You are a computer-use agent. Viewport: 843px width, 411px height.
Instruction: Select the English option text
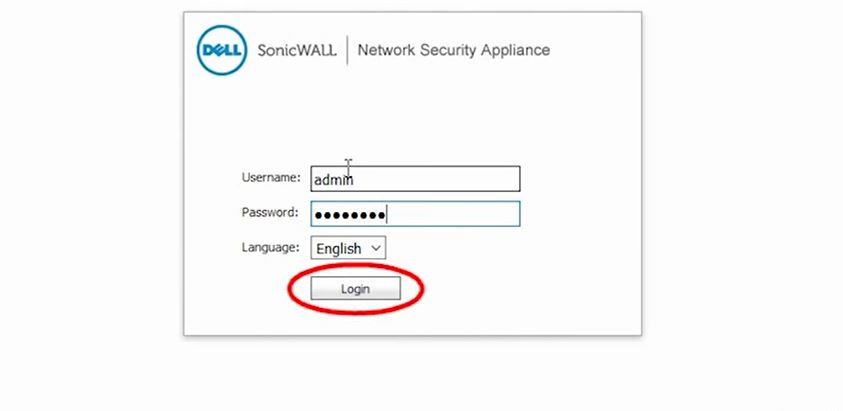point(339,249)
